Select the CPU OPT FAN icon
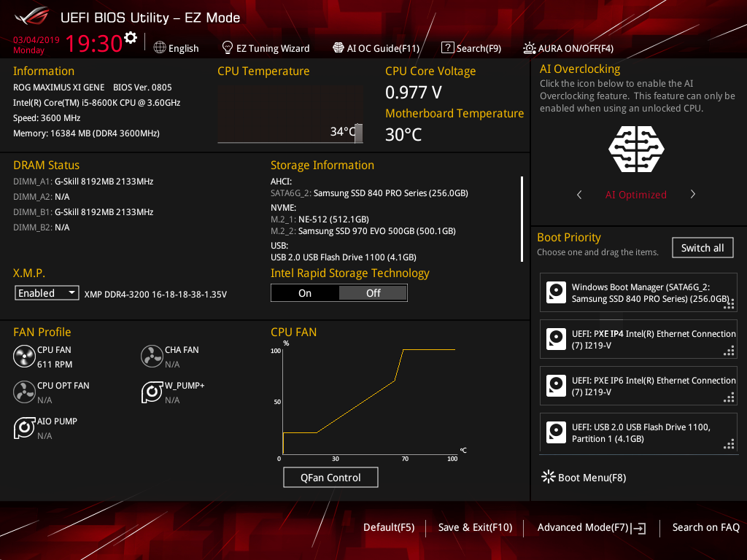 tap(24, 392)
